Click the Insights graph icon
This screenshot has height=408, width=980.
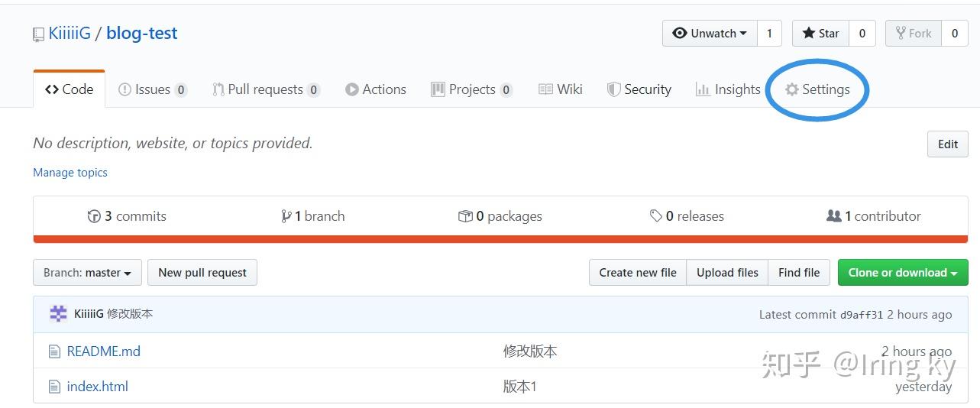(703, 89)
